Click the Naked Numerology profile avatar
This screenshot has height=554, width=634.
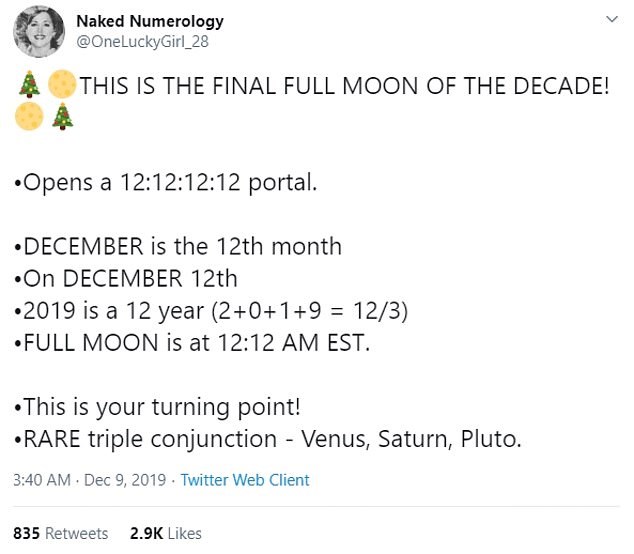pyautogui.click(x=39, y=31)
